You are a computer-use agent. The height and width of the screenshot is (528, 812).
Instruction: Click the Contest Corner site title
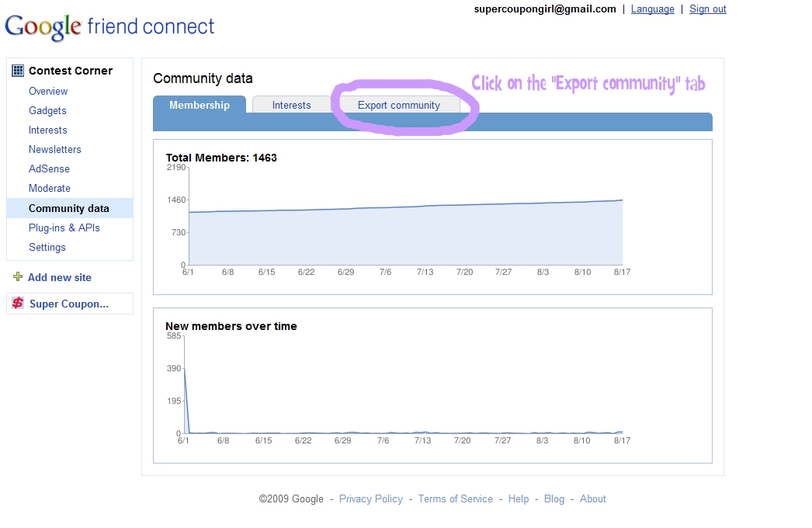click(71, 71)
